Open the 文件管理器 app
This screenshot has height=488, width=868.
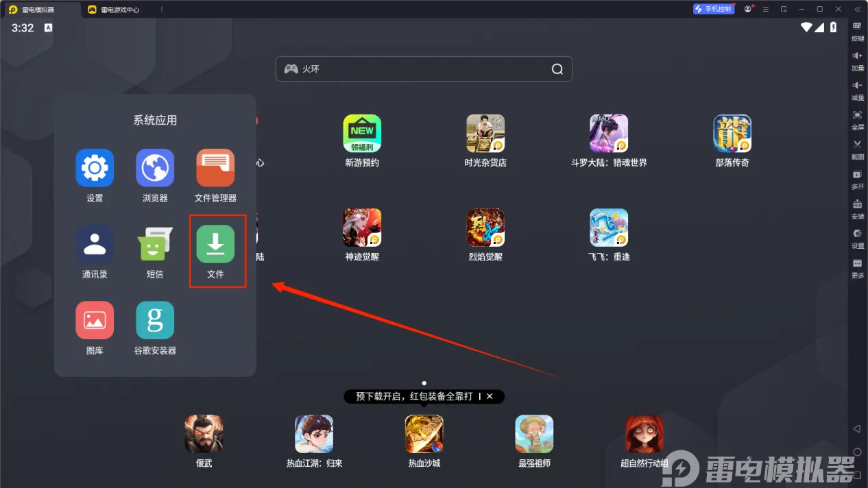[215, 168]
